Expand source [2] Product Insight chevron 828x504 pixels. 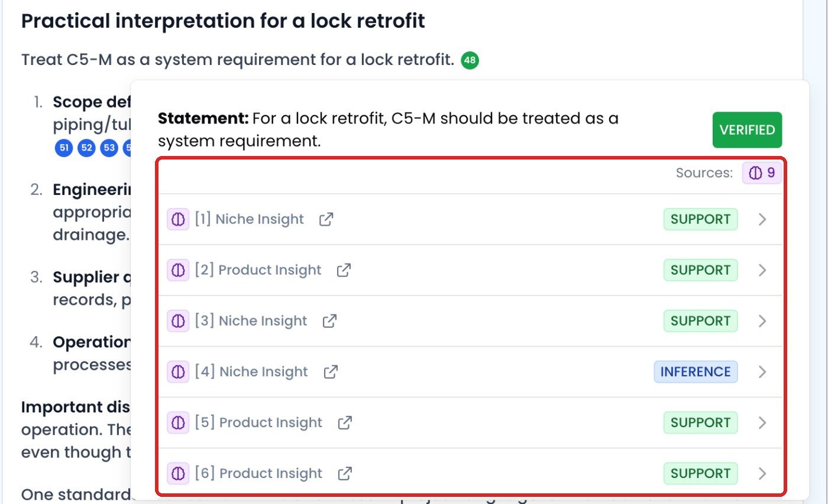point(762,270)
